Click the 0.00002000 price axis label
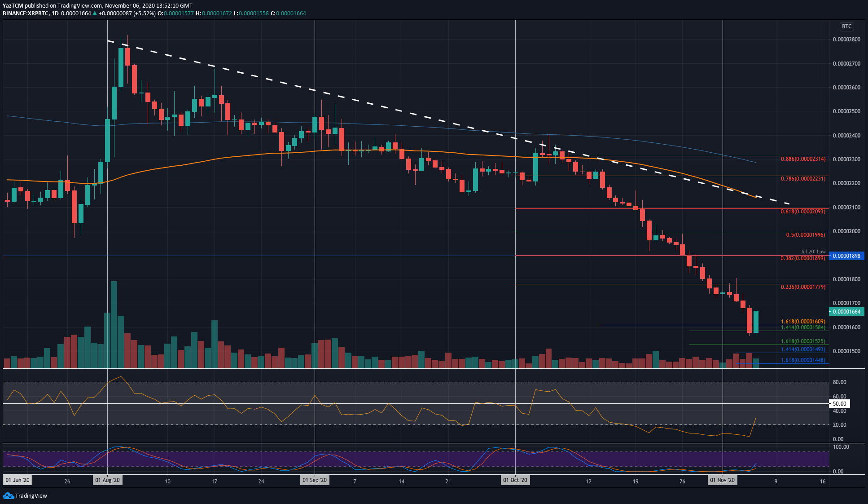Viewport: 868px width, 504px height. (846, 231)
